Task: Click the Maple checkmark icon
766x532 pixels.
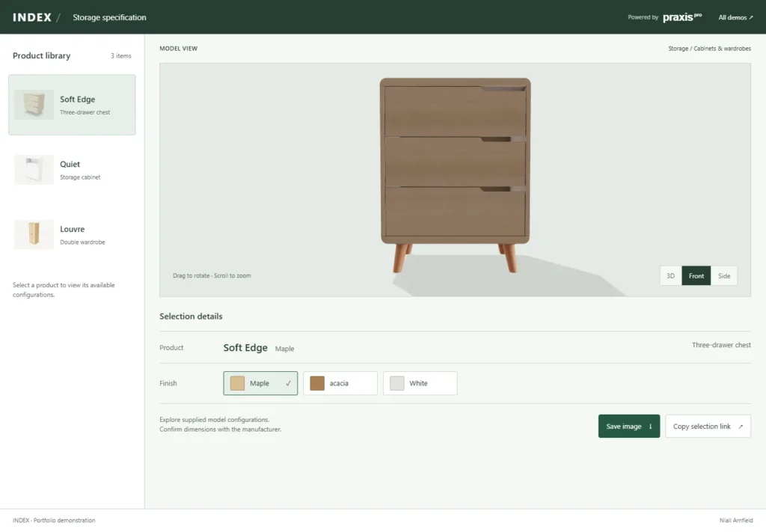Action: 288,383
